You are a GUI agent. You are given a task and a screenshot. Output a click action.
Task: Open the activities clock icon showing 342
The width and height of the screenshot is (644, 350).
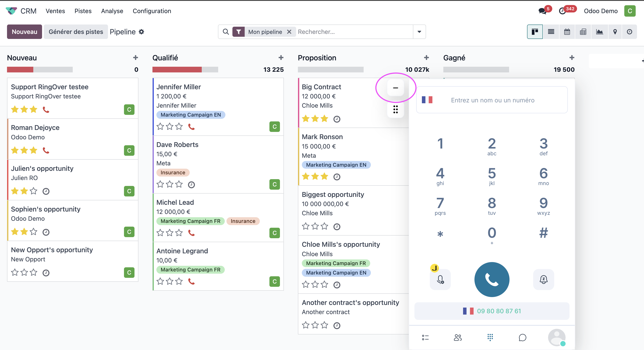point(562,11)
